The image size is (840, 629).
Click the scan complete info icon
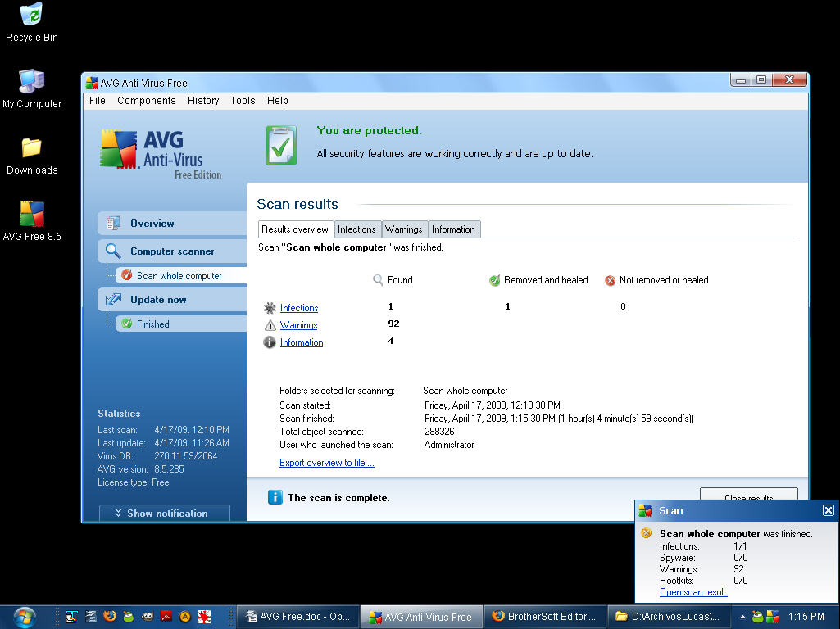coord(275,497)
